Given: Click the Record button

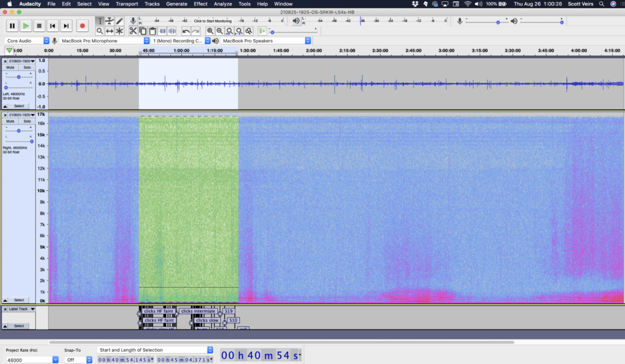Looking at the screenshot, I should point(82,26).
